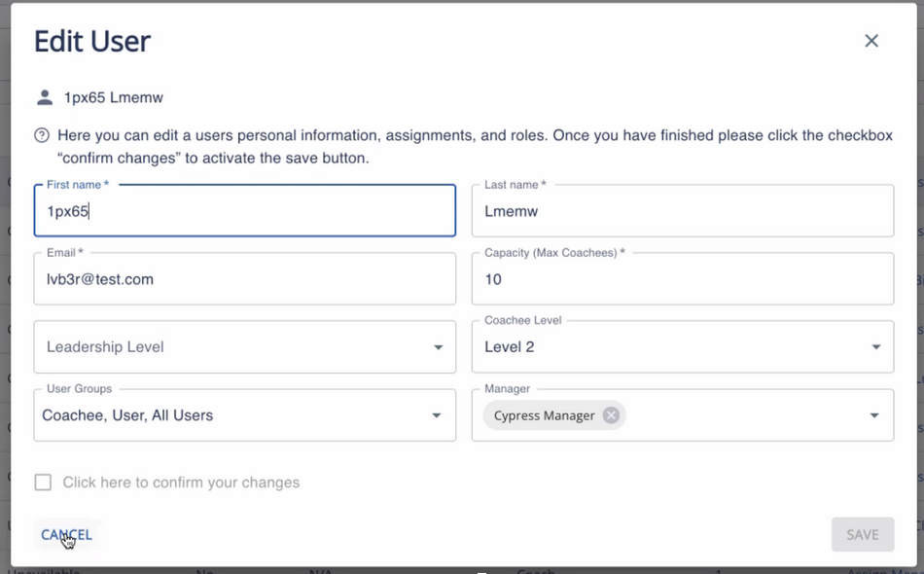The width and height of the screenshot is (924, 574).
Task: Select the Capacity (Max Coachees) field
Action: (x=681, y=279)
